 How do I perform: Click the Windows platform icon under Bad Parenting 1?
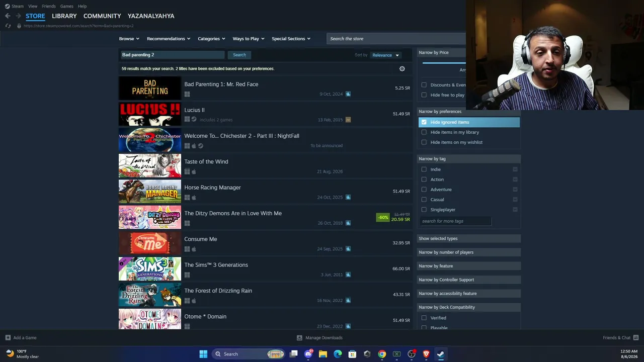click(187, 94)
